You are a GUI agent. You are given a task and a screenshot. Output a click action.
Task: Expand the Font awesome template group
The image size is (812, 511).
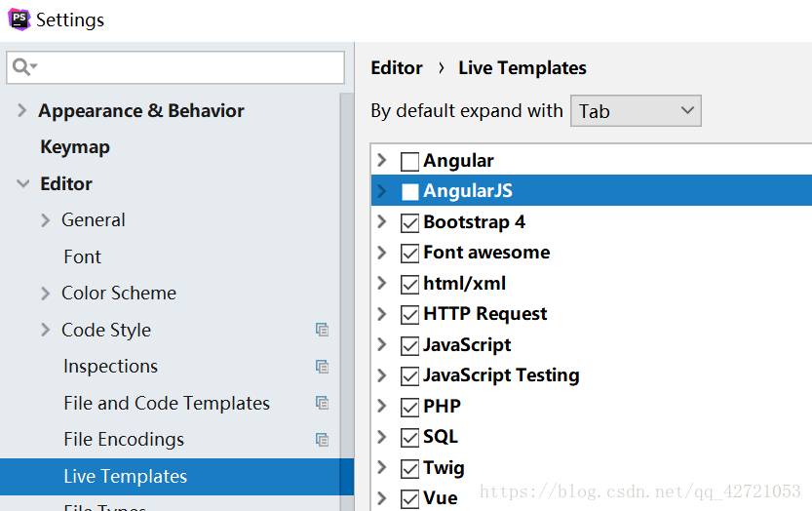(x=382, y=253)
